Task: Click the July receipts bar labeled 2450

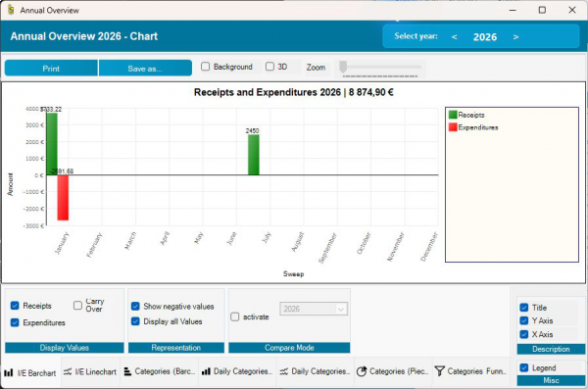Action: tap(254, 155)
